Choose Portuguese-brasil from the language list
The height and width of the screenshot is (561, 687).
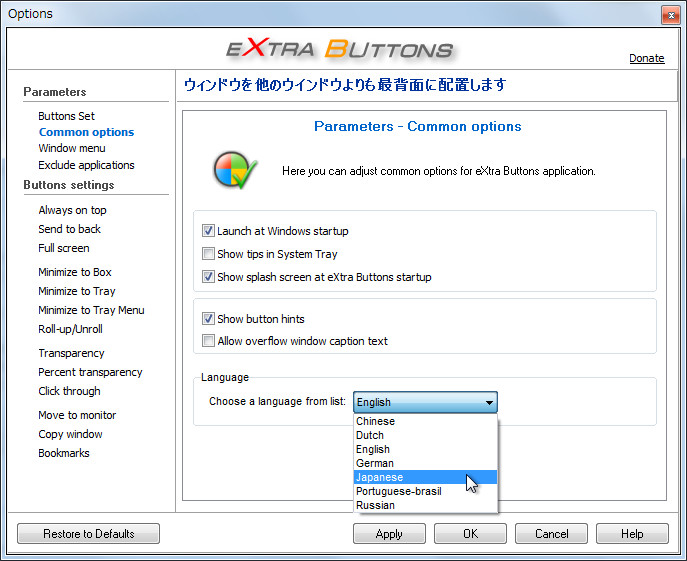(x=425, y=491)
